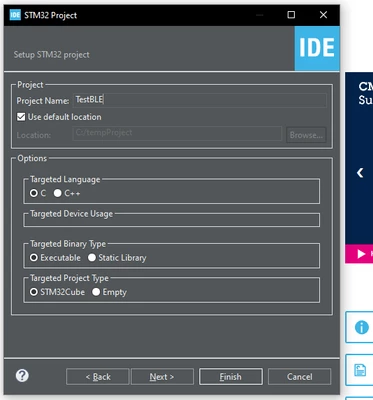Click the Project Name input field
This screenshot has width=373, height=400.
200,100
